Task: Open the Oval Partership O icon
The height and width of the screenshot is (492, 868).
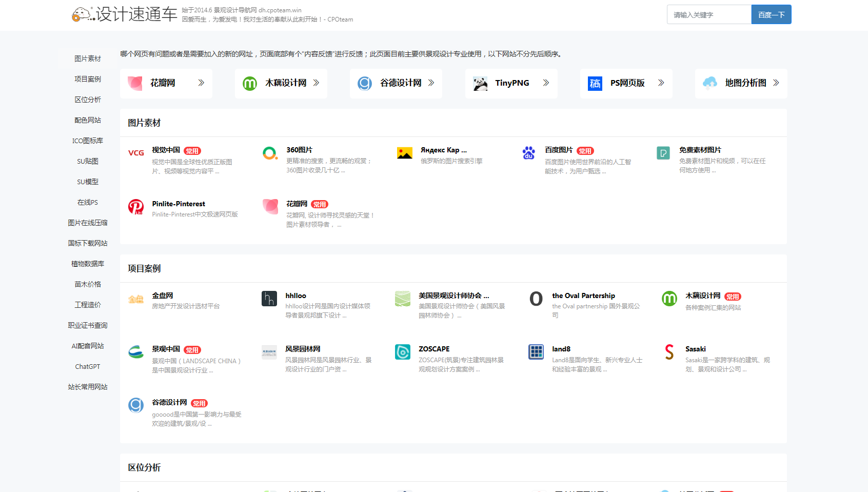Action: click(x=536, y=299)
